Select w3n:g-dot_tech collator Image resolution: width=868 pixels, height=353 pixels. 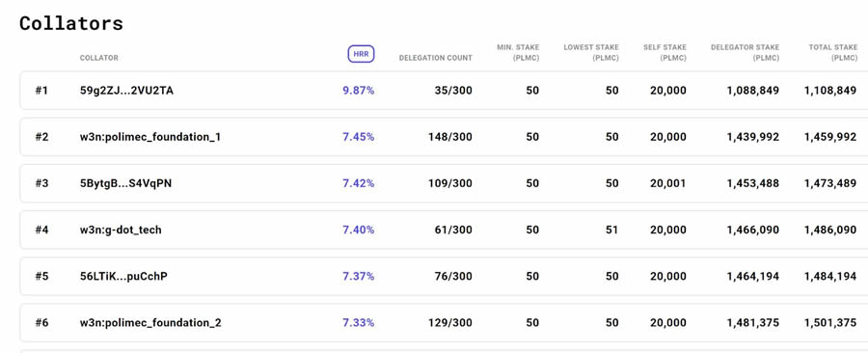click(x=121, y=230)
